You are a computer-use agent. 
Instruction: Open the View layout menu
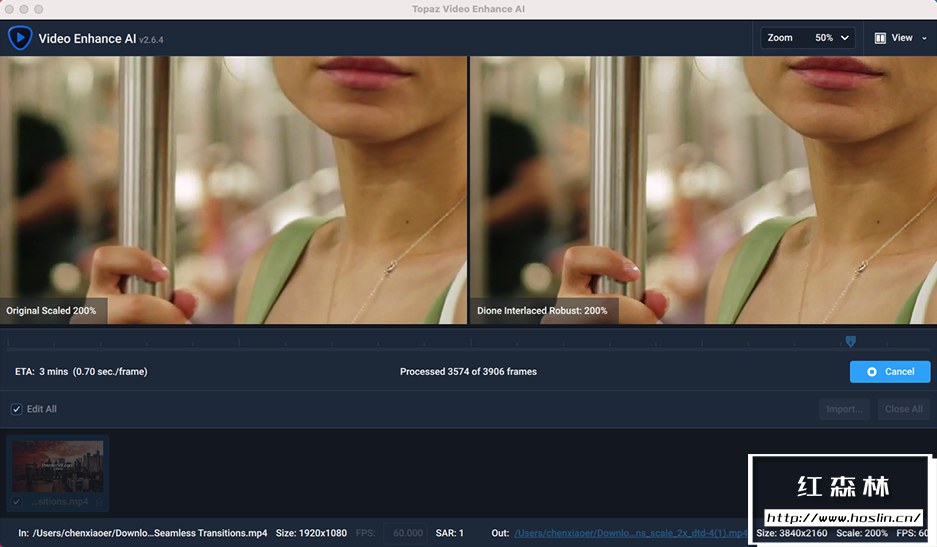pyautogui.click(x=901, y=38)
